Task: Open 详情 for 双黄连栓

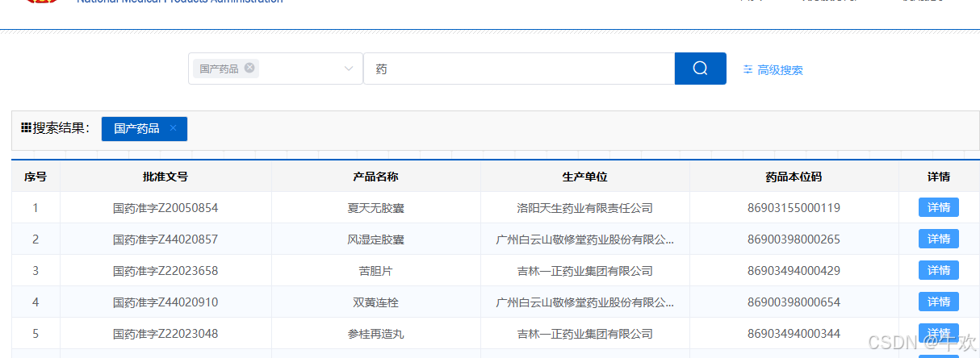Action: (x=939, y=302)
